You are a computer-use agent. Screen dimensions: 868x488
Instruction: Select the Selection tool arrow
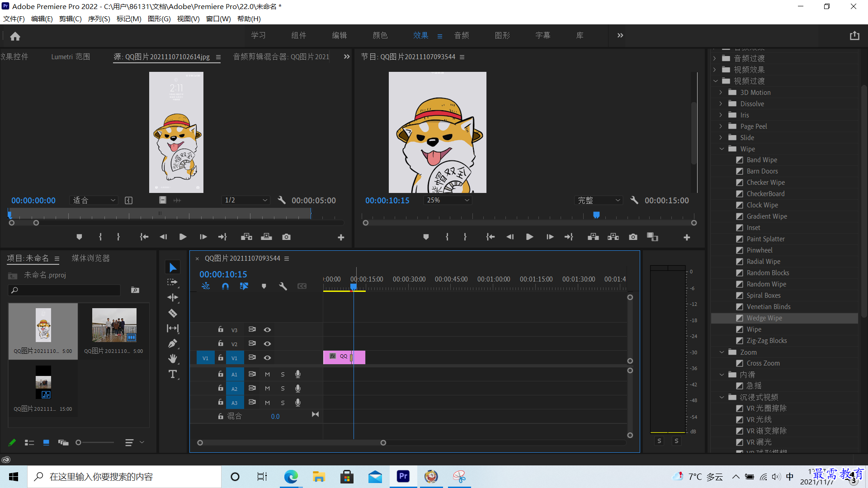click(173, 267)
